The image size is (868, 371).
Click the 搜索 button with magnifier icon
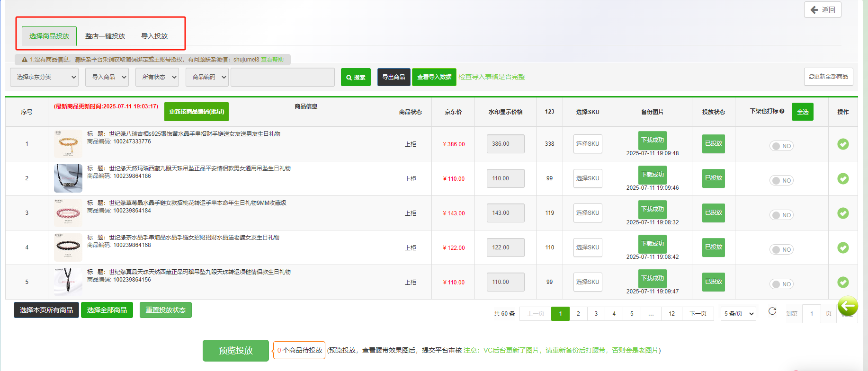pos(355,77)
